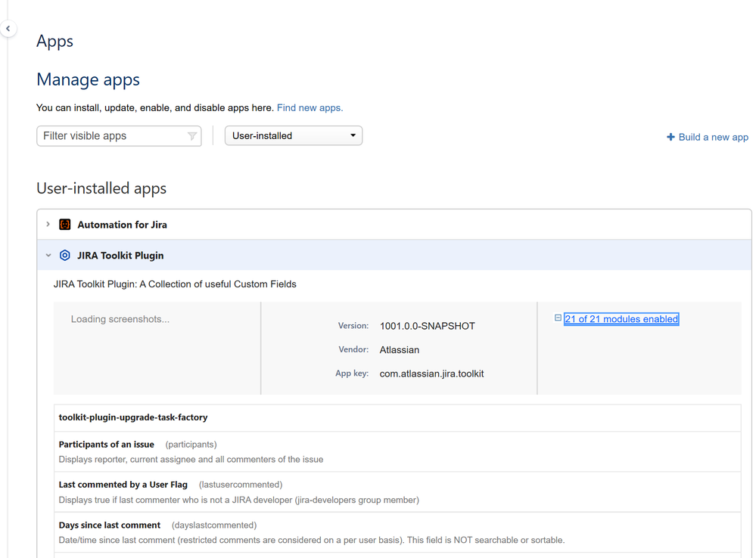Screen dimensions: 756x558
Task: Focus the Filter visible apps field
Action: pos(119,136)
